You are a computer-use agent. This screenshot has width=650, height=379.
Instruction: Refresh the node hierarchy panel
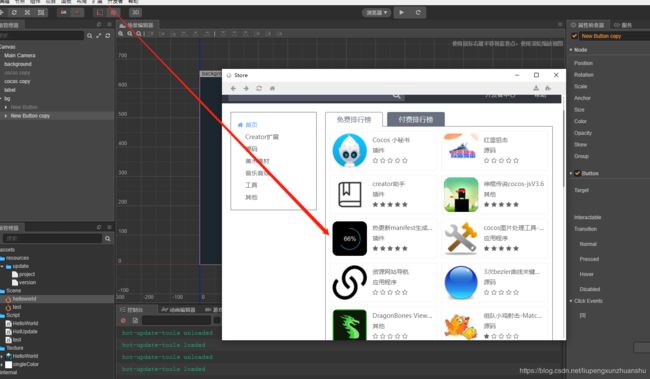(x=108, y=36)
